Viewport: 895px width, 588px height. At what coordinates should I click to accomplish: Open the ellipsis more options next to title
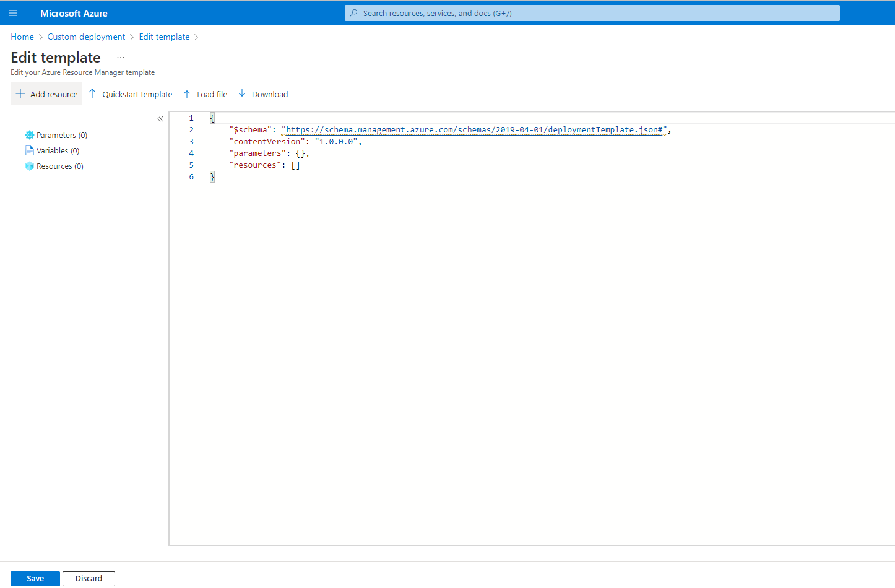pyautogui.click(x=121, y=58)
